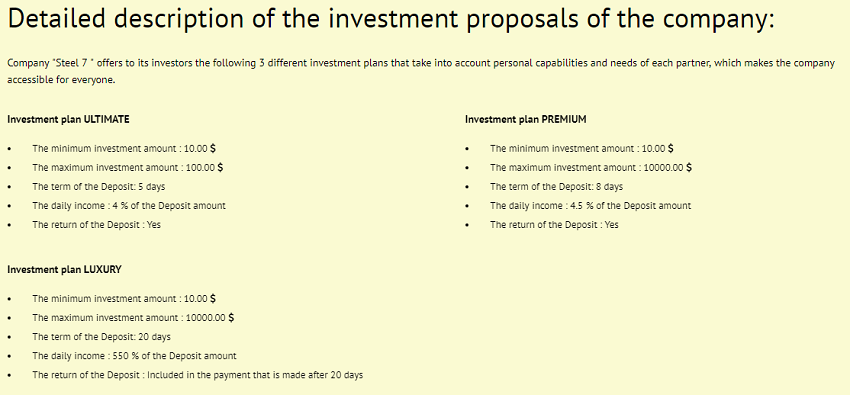
Task: Click PREMIUM maximum investment 10000.00 $ line
Action: coord(591,167)
